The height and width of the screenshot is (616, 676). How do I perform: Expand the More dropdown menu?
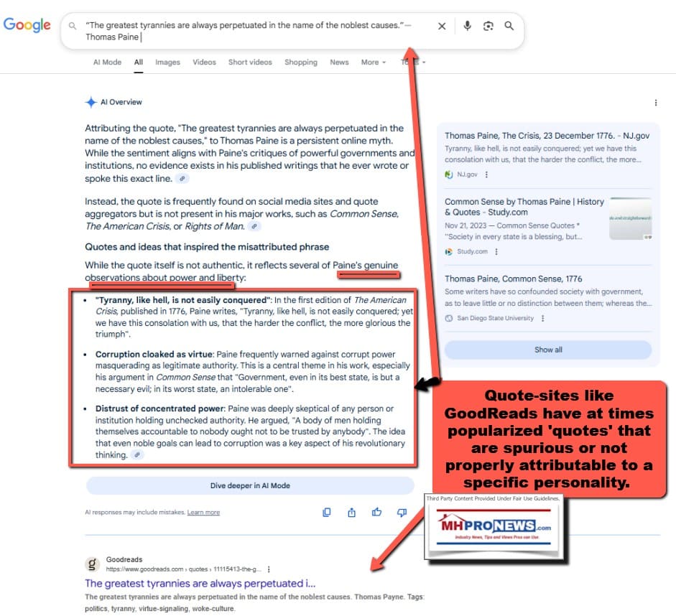(374, 62)
